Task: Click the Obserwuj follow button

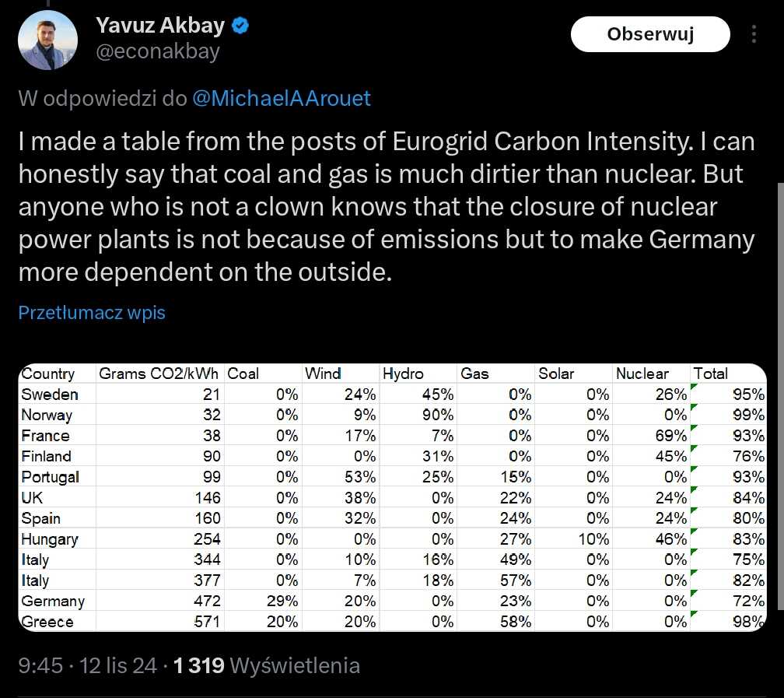Action: (x=650, y=34)
